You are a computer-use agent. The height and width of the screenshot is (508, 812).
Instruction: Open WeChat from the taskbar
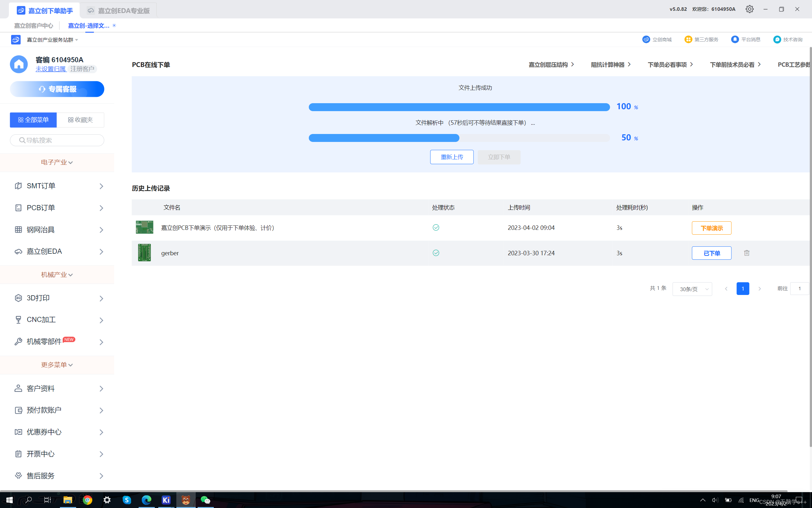(205, 500)
